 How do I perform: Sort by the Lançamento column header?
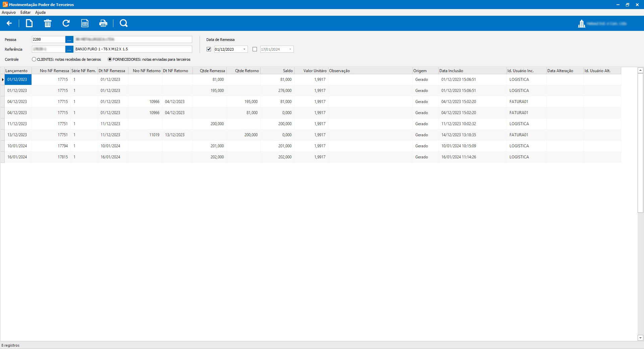(18, 71)
